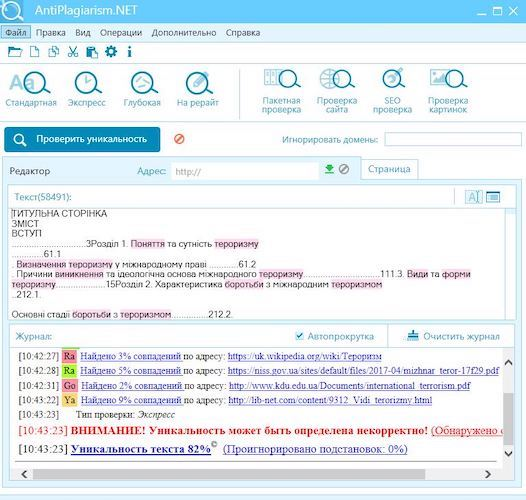Viewport: 526px width, 500px height.
Task: Click journal scrollbar down arrow
Action: click(509, 453)
